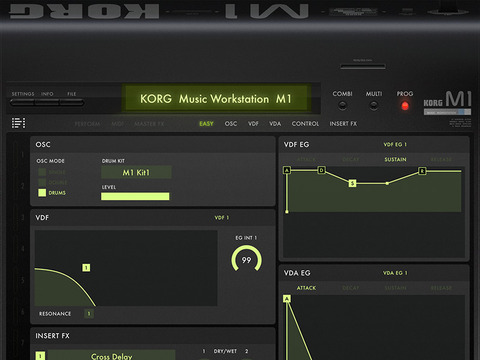The image size is (480, 360).
Task: Open the Cross Delay effect selector
Action: (112, 355)
